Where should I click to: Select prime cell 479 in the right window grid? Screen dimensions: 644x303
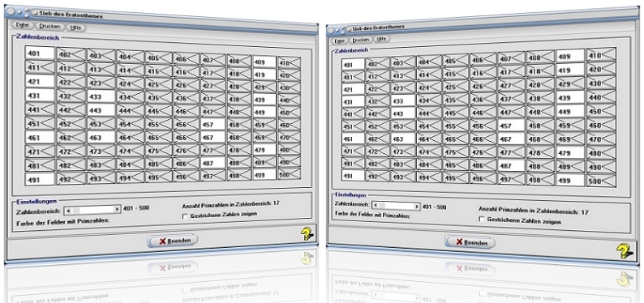coord(570,153)
